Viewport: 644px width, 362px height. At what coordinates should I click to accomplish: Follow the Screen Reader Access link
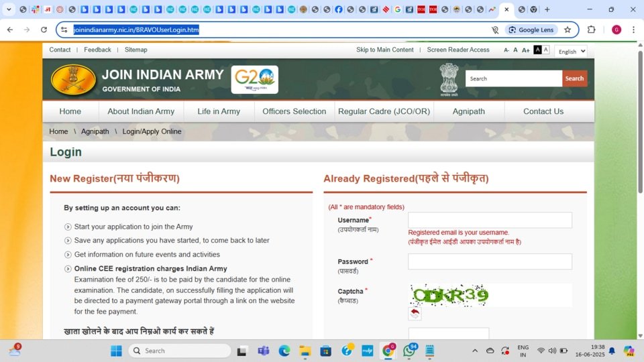(458, 50)
